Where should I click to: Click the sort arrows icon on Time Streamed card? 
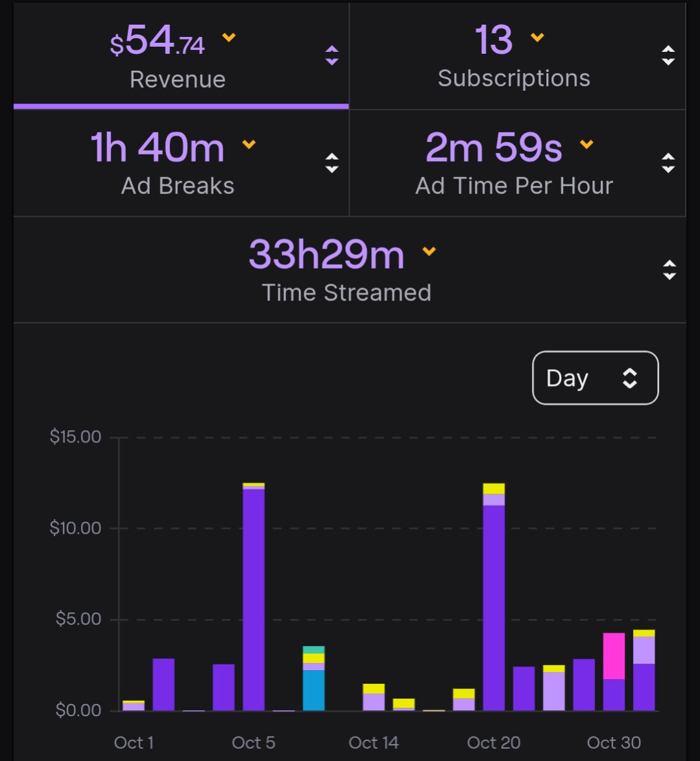[668, 271]
